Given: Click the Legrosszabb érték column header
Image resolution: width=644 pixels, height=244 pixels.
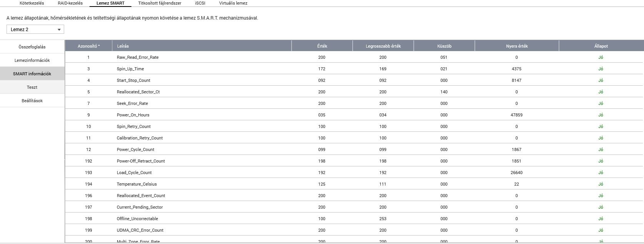Looking at the screenshot, I should (383, 46).
